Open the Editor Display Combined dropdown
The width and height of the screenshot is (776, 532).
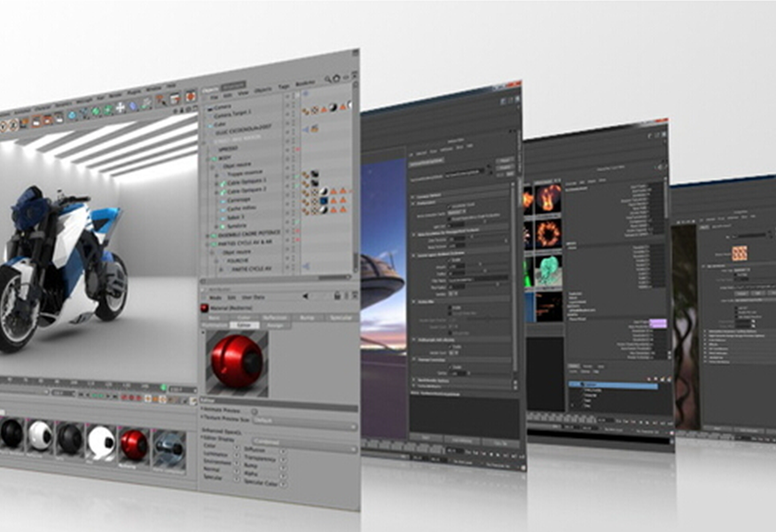click(304, 444)
